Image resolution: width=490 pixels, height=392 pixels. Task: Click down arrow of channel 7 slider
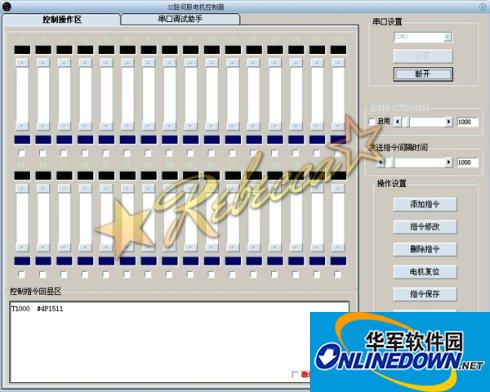pyautogui.click(x=149, y=126)
